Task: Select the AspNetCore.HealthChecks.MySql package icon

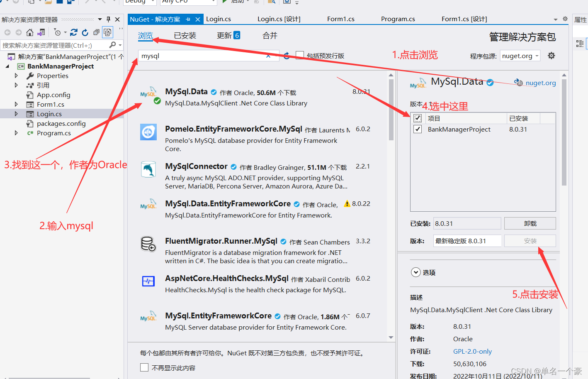Action: click(148, 281)
